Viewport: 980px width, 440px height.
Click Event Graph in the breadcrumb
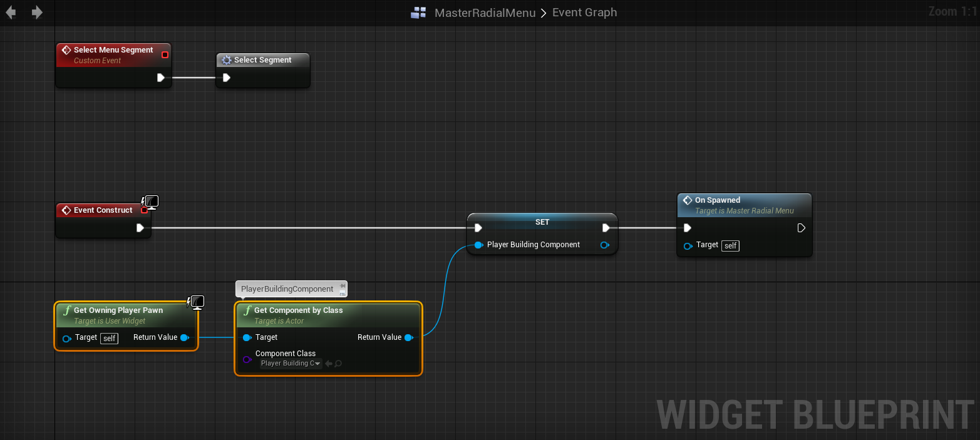(x=584, y=13)
